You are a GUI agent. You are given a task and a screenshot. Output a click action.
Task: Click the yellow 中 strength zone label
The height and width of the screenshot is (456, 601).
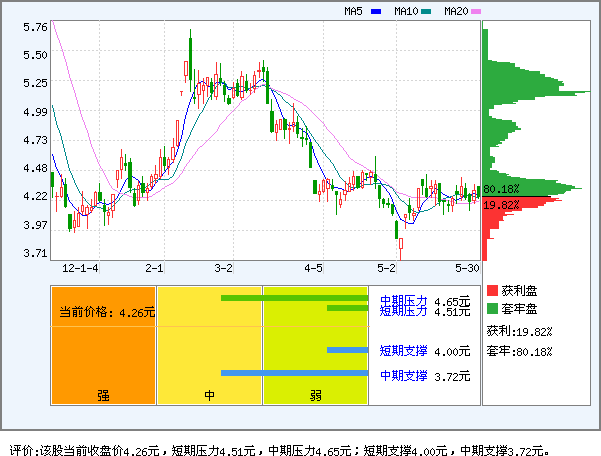[x=209, y=395]
